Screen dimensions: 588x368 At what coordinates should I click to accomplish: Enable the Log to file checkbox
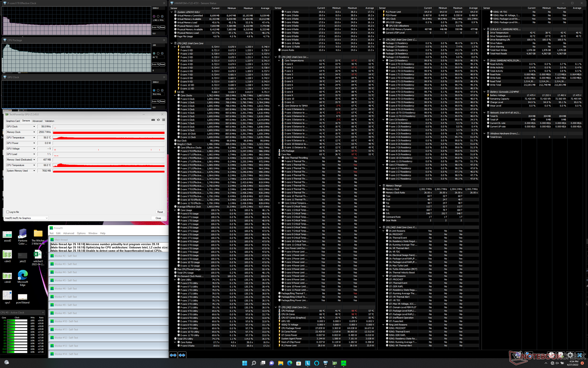click(x=8, y=212)
